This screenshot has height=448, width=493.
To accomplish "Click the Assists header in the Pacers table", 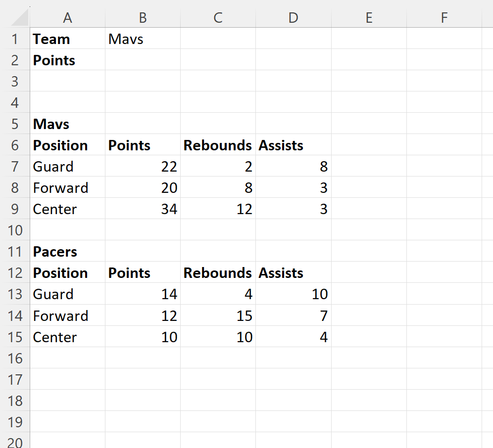I will 294,273.
